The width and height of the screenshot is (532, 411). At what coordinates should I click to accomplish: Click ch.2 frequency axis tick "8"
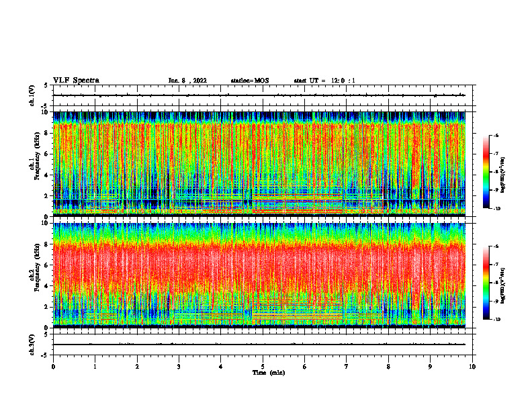(x=47, y=244)
